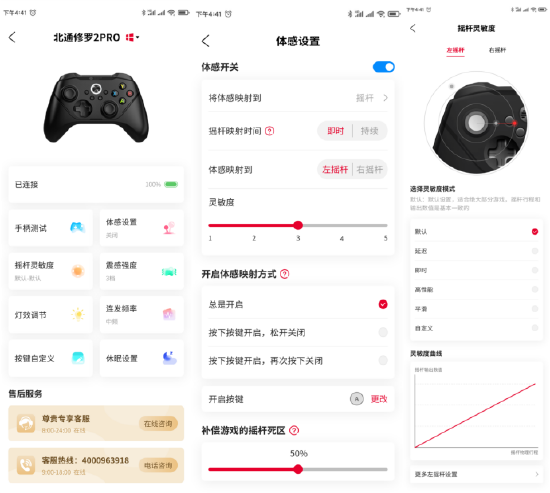Click 更改 to change 开启按键
This screenshot has width=550, height=493.
[379, 399]
